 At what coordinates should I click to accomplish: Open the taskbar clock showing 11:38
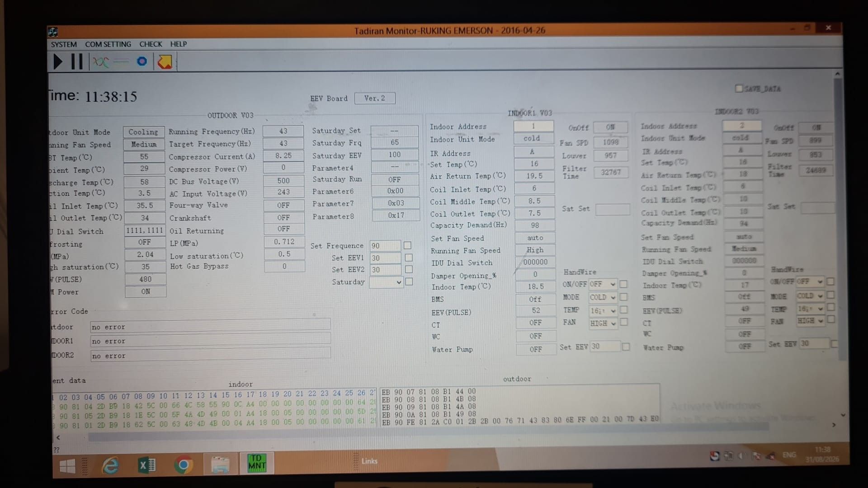(x=822, y=455)
